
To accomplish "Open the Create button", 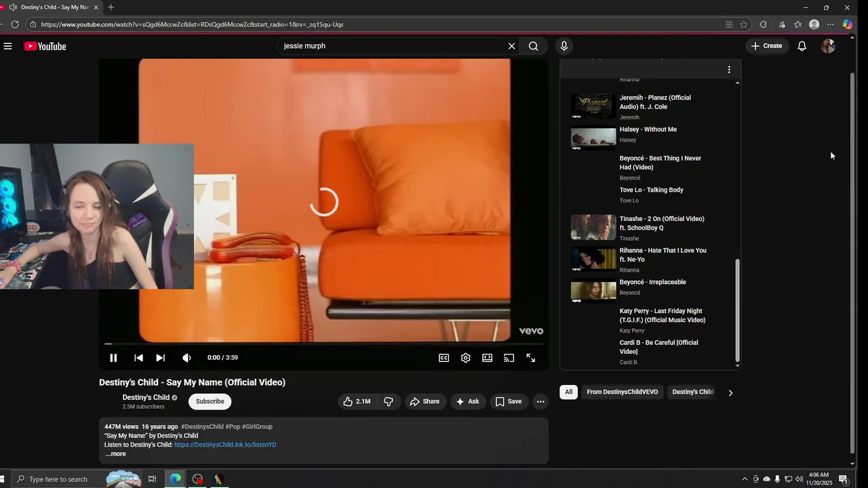I will [766, 46].
